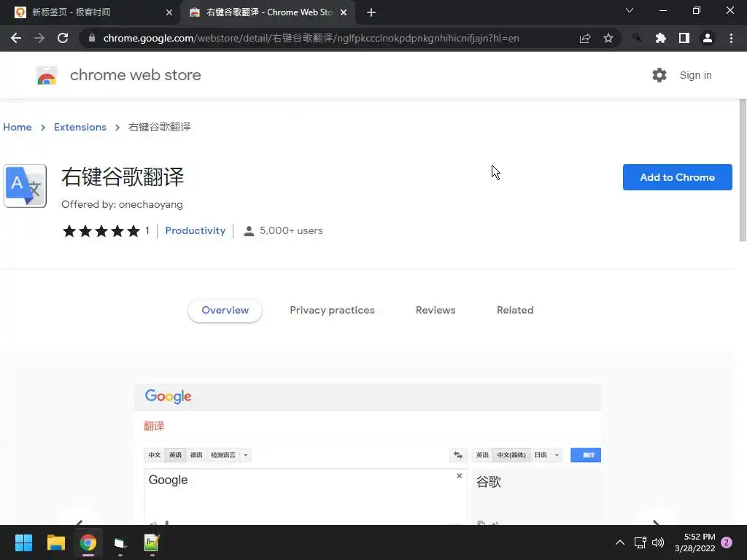Image resolution: width=747 pixels, height=560 pixels.
Task: Click the five-star rating
Action: click(101, 231)
